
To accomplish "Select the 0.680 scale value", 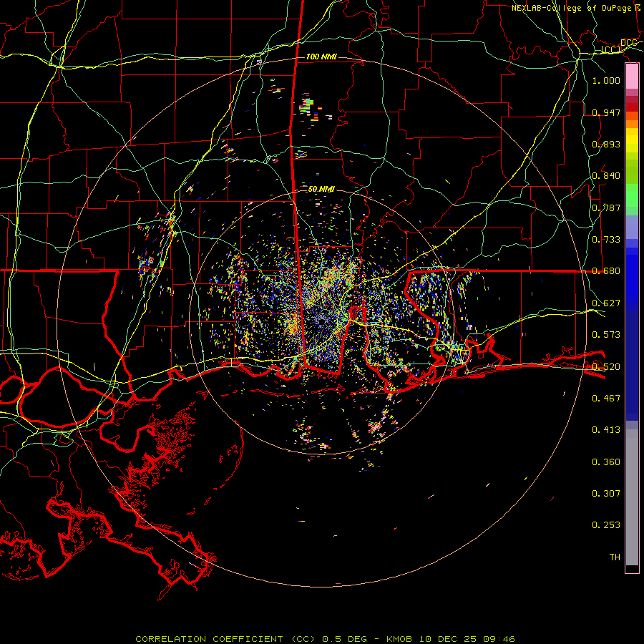I will pyautogui.click(x=606, y=271).
